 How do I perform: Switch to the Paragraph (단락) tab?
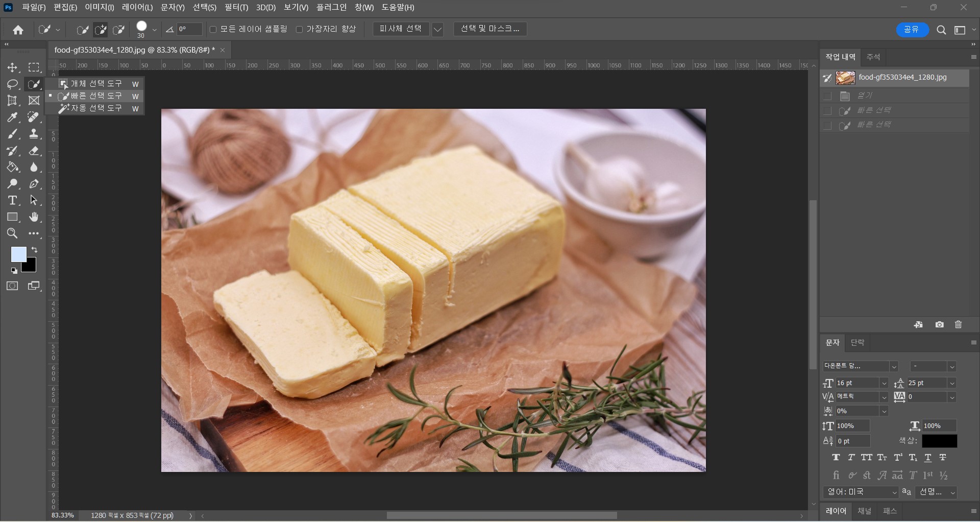(x=857, y=343)
